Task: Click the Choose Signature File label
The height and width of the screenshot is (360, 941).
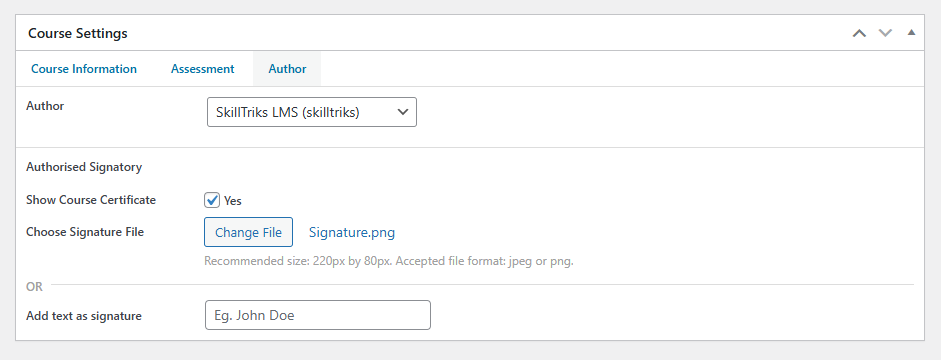Action: pyautogui.click(x=85, y=232)
